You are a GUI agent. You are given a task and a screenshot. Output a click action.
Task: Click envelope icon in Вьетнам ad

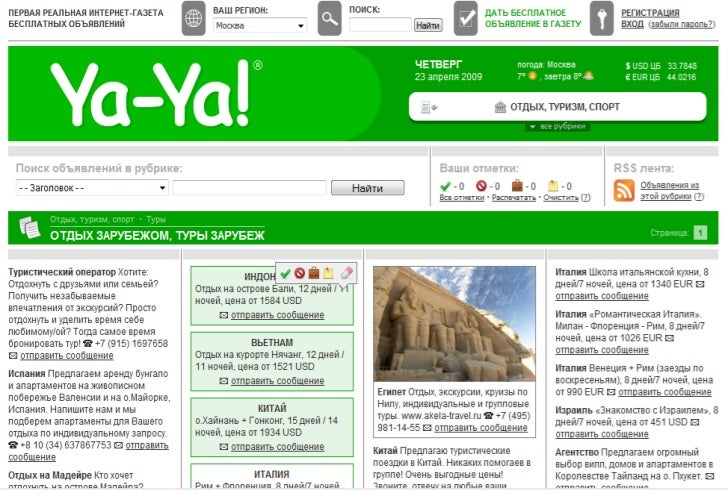(224, 381)
